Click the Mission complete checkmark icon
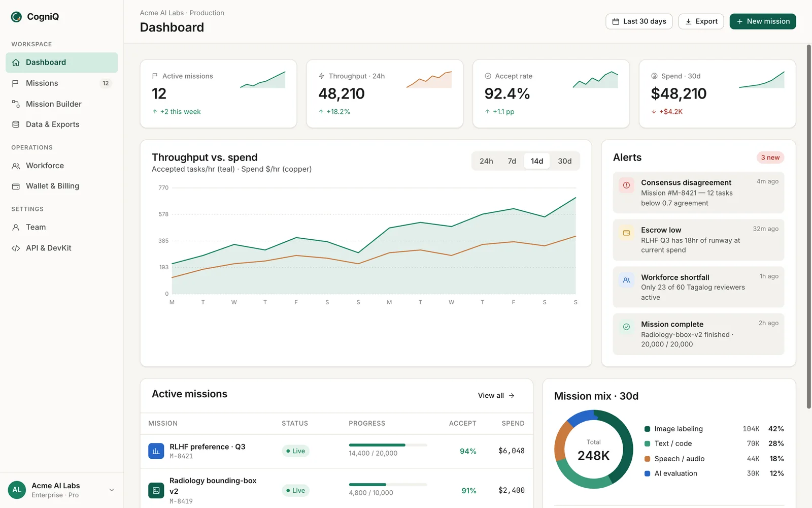Image resolution: width=812 pixels, height=508 pixels. click(626, 327)
